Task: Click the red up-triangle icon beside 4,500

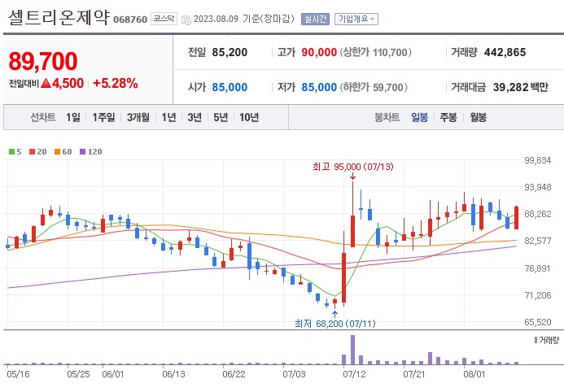Action: [x=46, y=83]
